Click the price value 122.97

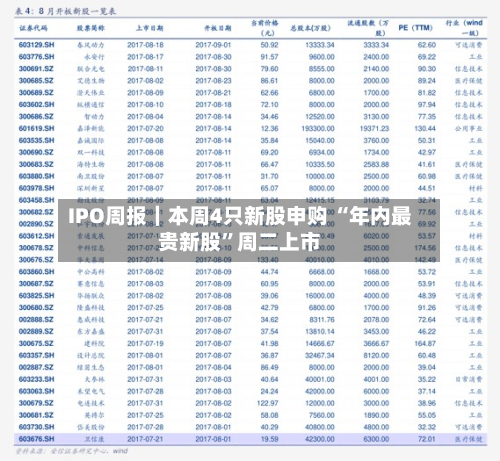tap(267, 403)
